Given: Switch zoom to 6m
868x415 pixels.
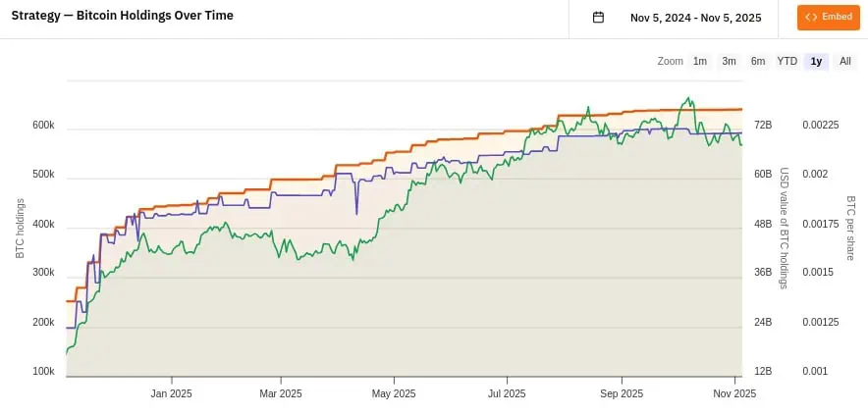Looking at the screenshot, I should [x=758, y=61].
